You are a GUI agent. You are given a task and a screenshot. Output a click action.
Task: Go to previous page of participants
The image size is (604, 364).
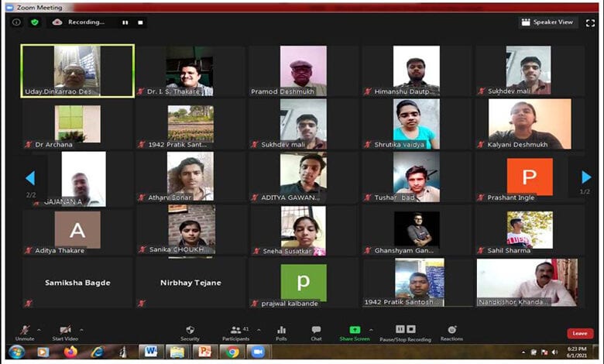(x=30, y=178)
